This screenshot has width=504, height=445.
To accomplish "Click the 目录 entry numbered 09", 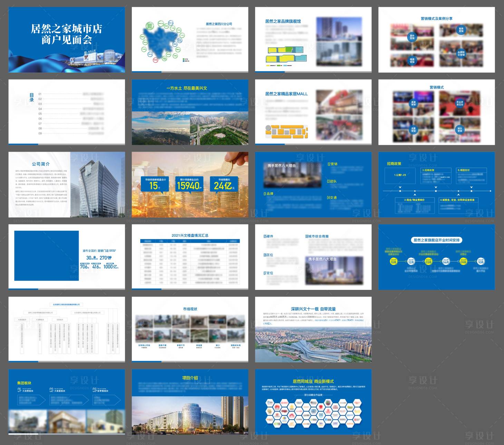I will pos(71,133).
